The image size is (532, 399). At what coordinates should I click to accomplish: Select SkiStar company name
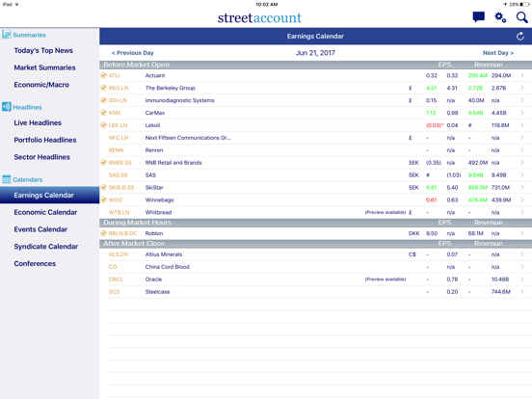pyautogui.click(x=154, y=187)
